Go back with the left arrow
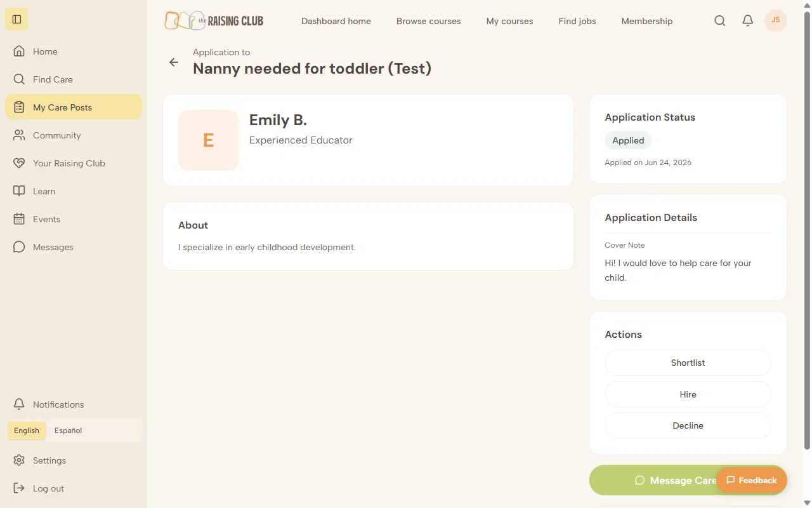Viewport: 812px width, 508px height. coord(174,62)
